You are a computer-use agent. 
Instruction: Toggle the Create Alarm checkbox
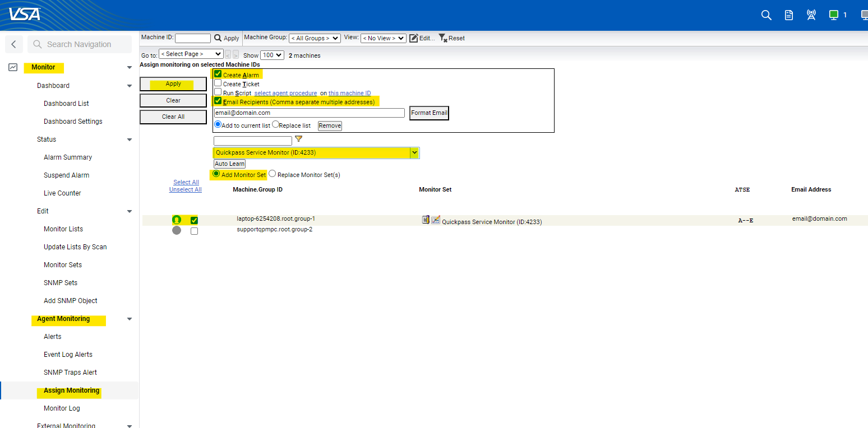click(x=218, y=74)
